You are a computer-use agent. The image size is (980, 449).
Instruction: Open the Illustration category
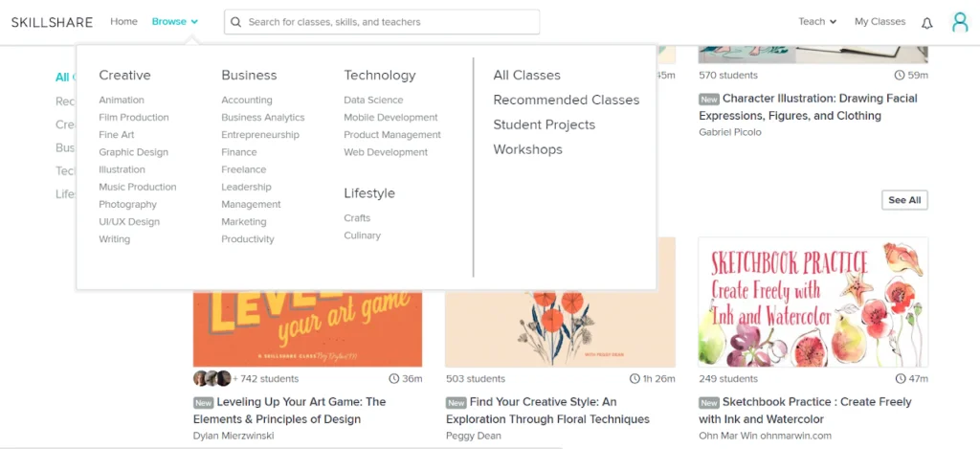(x=122, y=169)
